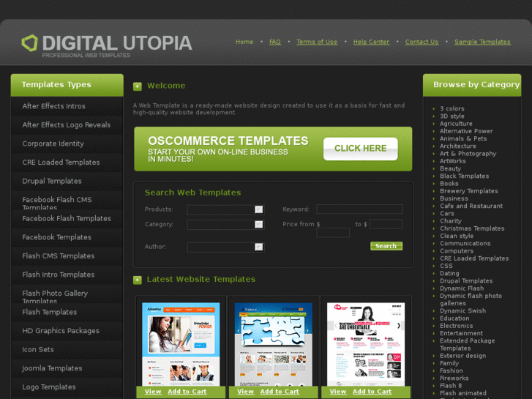The image size is (532, 399).
Task: Open Flash Templates type
Action: tap(49, 312)
